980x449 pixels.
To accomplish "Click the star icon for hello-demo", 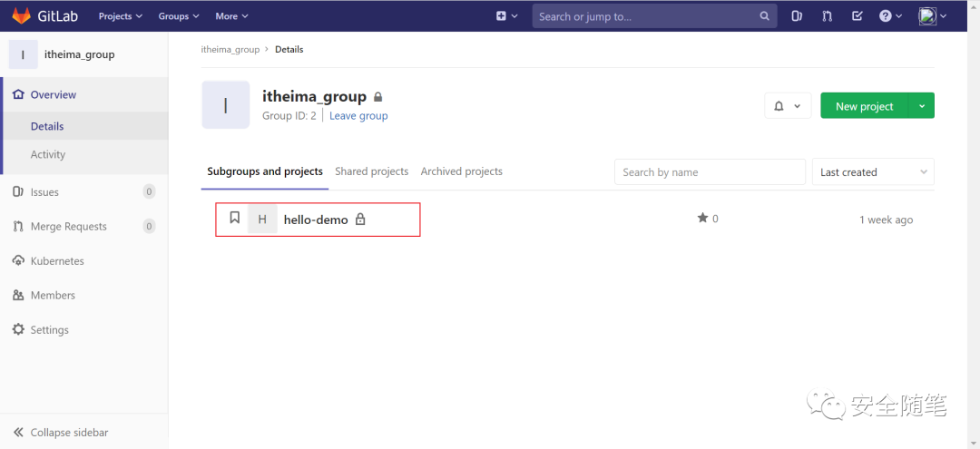I will 702,218.
